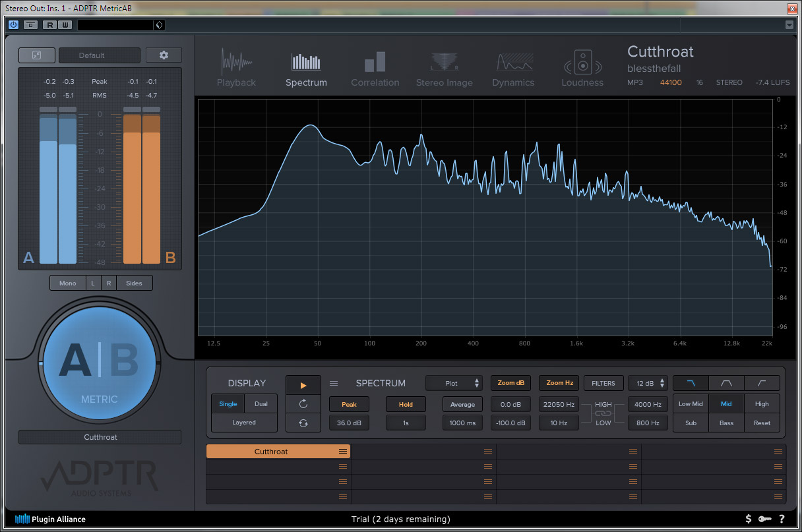This screenshot has width=802, height=532.
Task: Toggle the Zoom Hz button
Action: point(559,383)
